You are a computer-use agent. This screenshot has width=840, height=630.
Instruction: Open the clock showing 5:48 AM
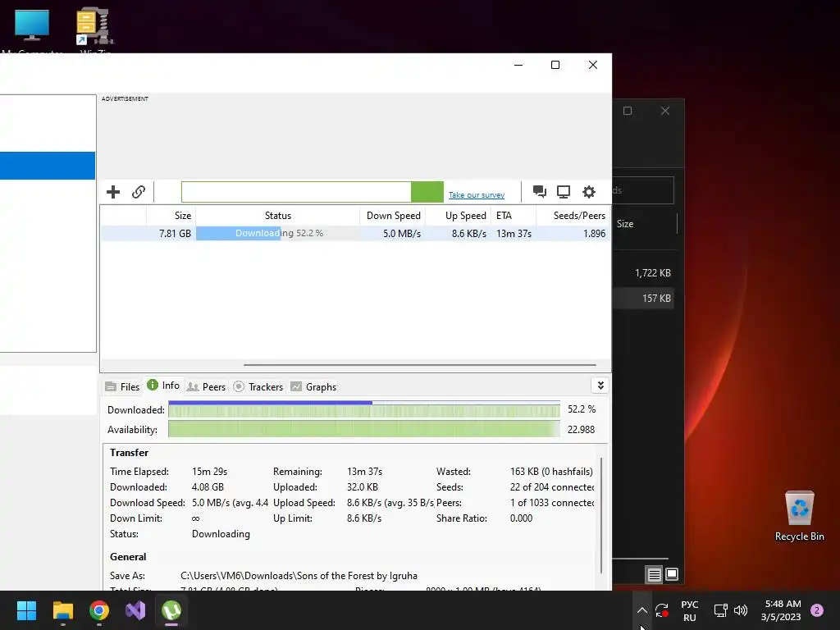click(782, 610)
